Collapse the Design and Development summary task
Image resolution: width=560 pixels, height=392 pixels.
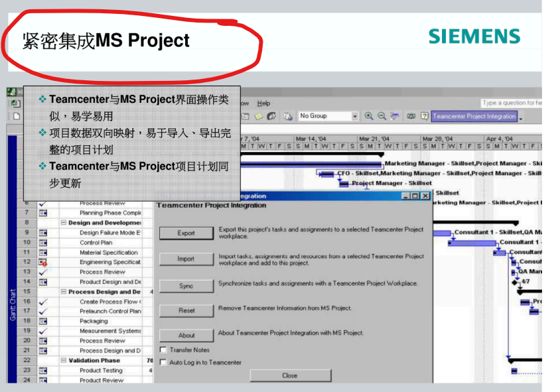(x=64, y=222)
